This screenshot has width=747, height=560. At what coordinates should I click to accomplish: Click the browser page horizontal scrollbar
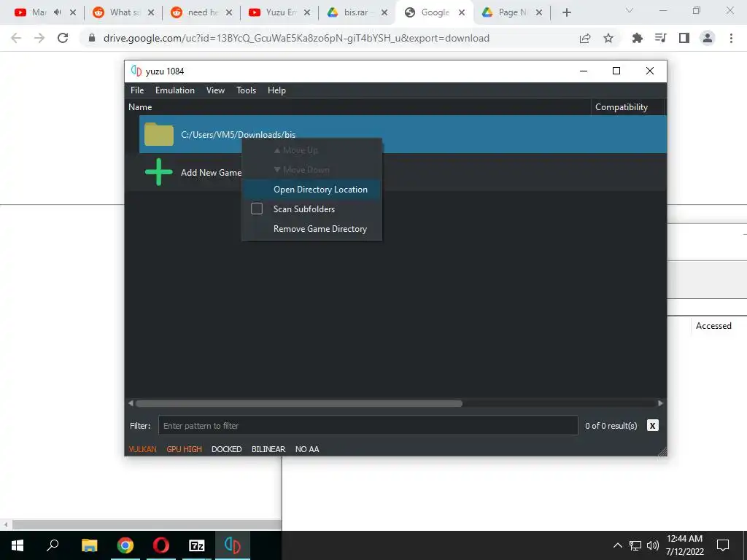click(147, 525)
